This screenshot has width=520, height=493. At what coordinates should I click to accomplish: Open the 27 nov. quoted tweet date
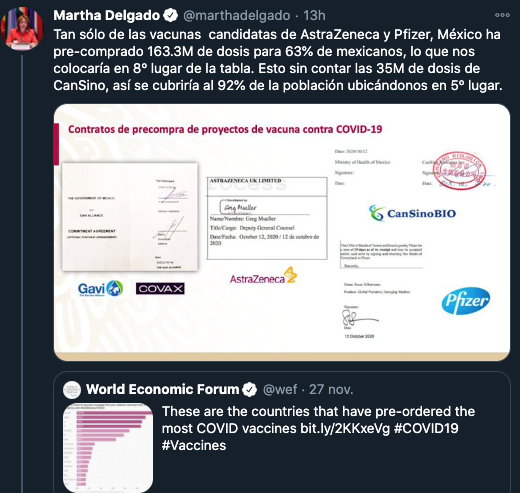pyautogui.click(x=331, y=389)
